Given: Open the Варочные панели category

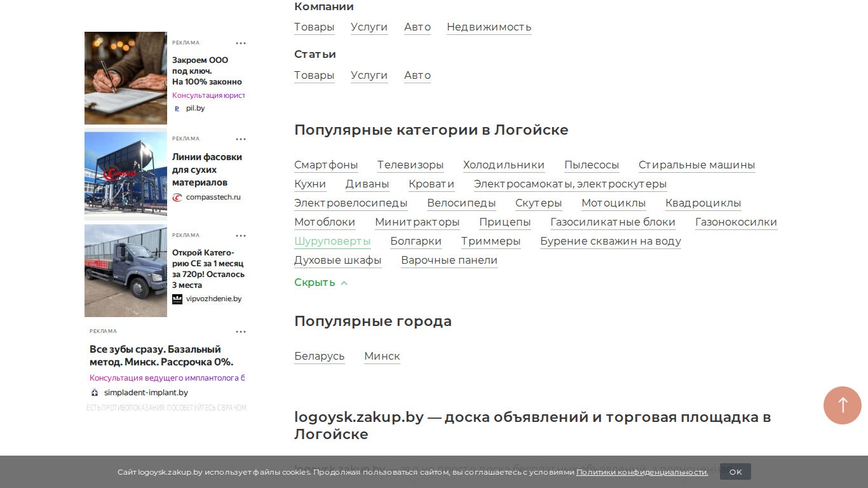Looking at the screenshot, I should click(449, 261).
